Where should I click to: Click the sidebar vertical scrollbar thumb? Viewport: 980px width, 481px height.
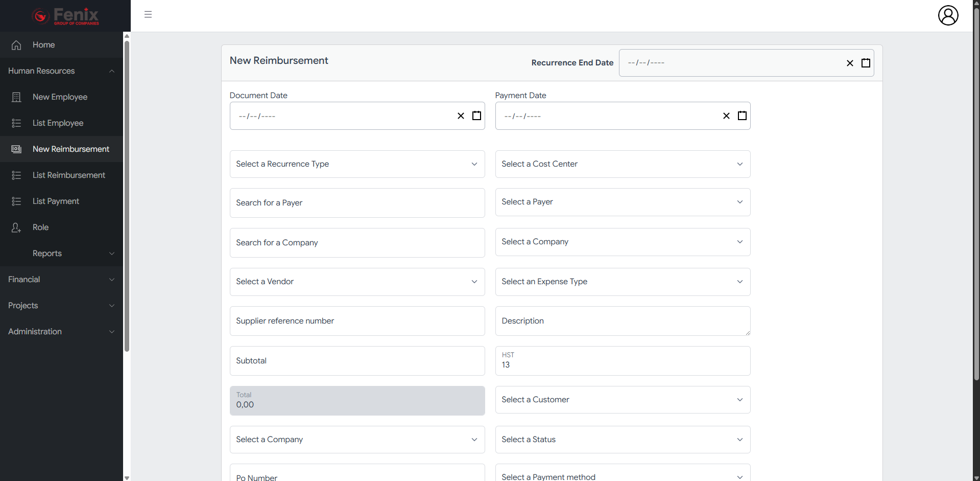[x=127, y=196]
